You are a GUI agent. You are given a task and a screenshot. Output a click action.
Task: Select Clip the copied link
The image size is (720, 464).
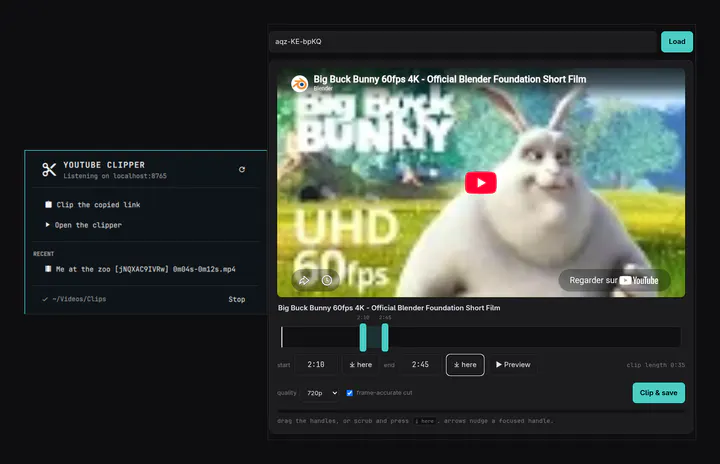[x=98, y=204]
